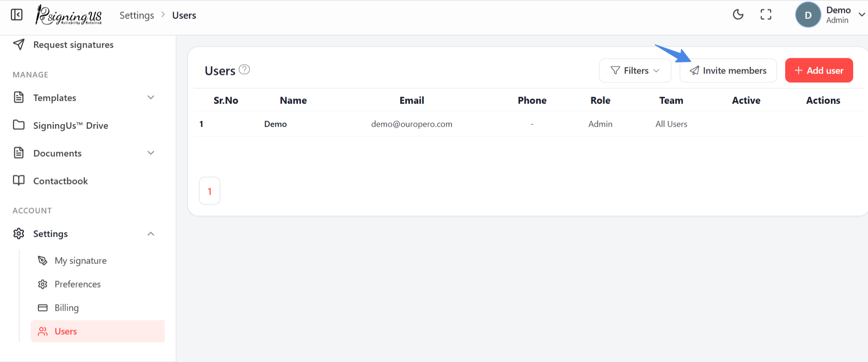Click the Team column header

[671, 100]
